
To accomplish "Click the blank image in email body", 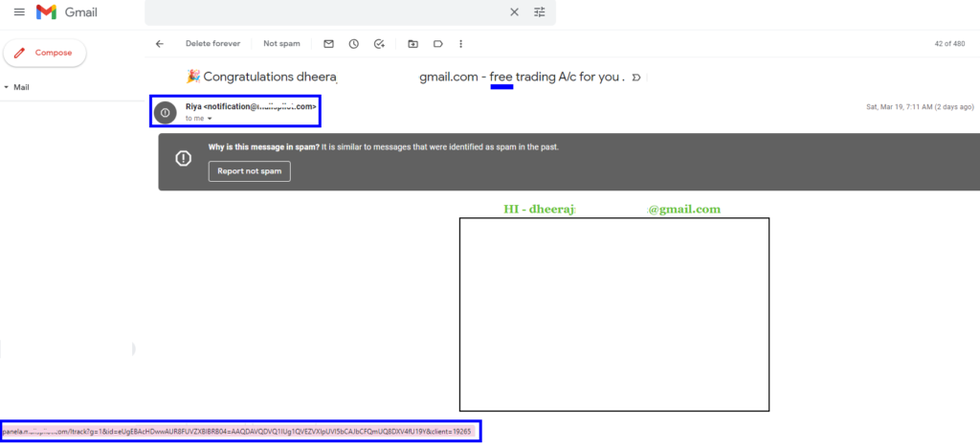I will coord(614,315).
